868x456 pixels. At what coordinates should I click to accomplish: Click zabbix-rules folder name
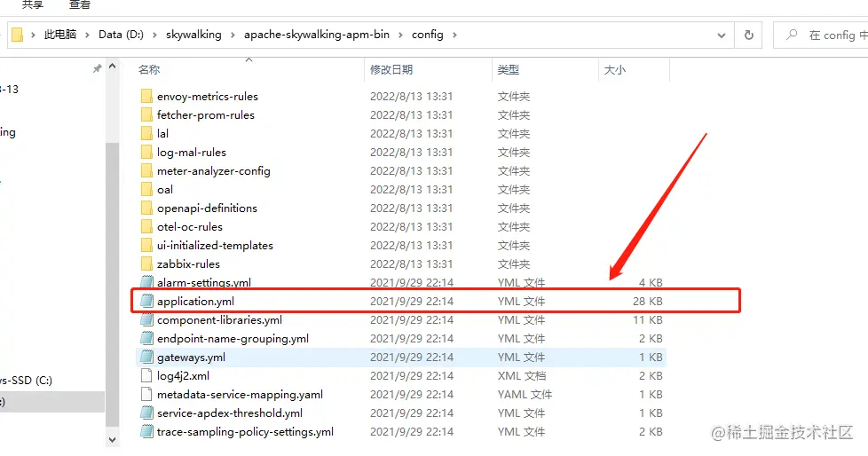click(188, 264)
